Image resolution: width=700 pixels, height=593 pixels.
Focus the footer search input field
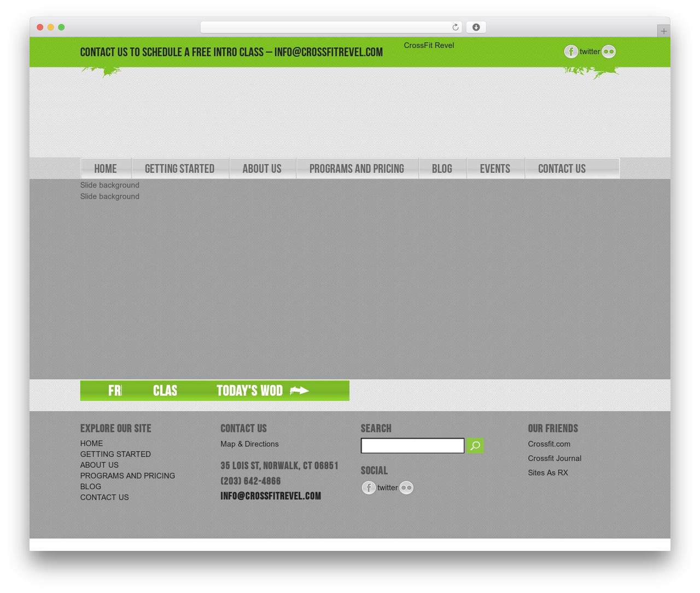click(x=412, y=445)
